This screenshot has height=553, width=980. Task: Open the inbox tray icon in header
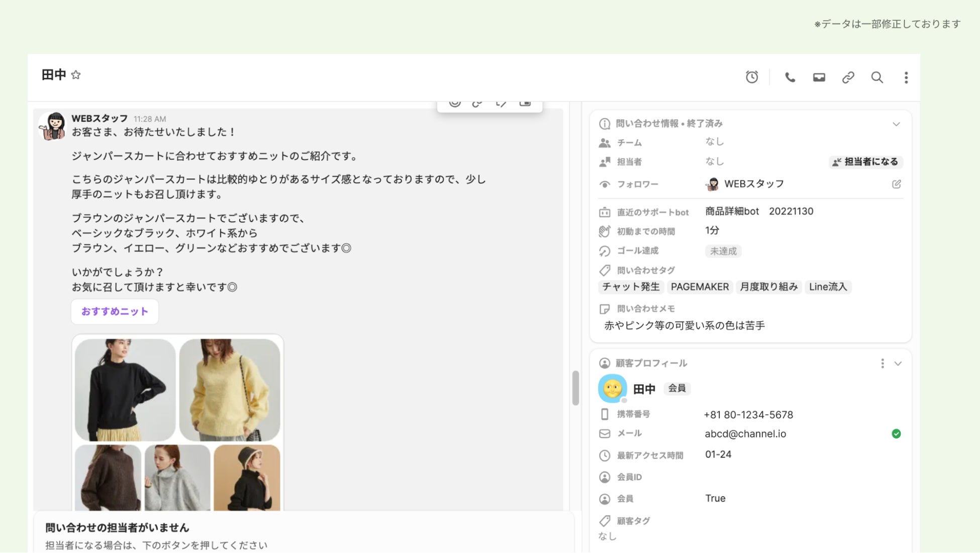tap(819, 77)
